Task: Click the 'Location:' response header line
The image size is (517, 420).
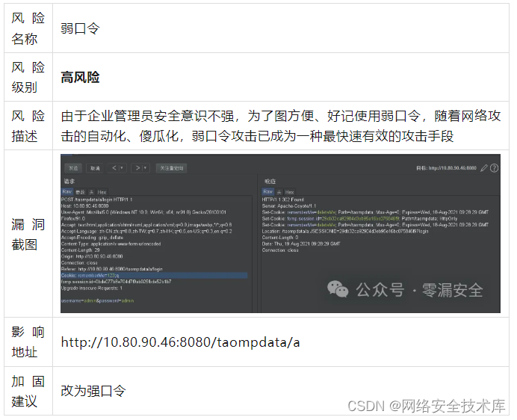Action: coord(345,231)
